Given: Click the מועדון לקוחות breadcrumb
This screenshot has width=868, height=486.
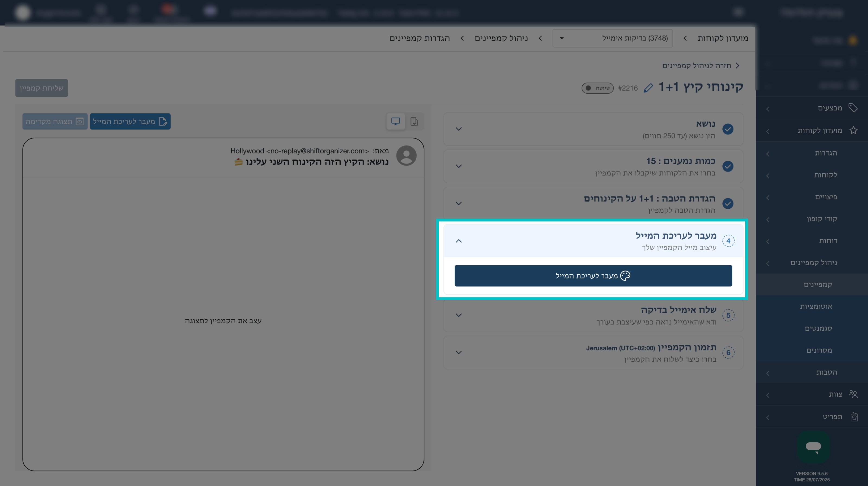Looking at the screenshot, I should (722, 38).
